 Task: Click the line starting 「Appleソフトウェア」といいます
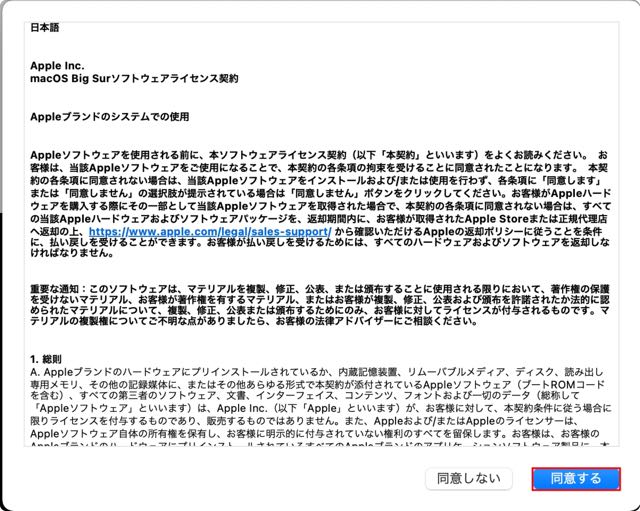pyautogui.click(x=320, y=408)
